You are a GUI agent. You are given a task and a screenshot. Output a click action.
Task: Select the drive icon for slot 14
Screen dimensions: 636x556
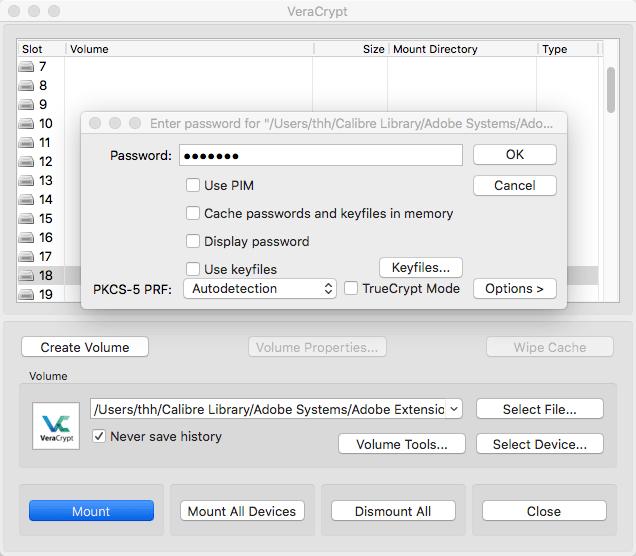tap(26, 200)
